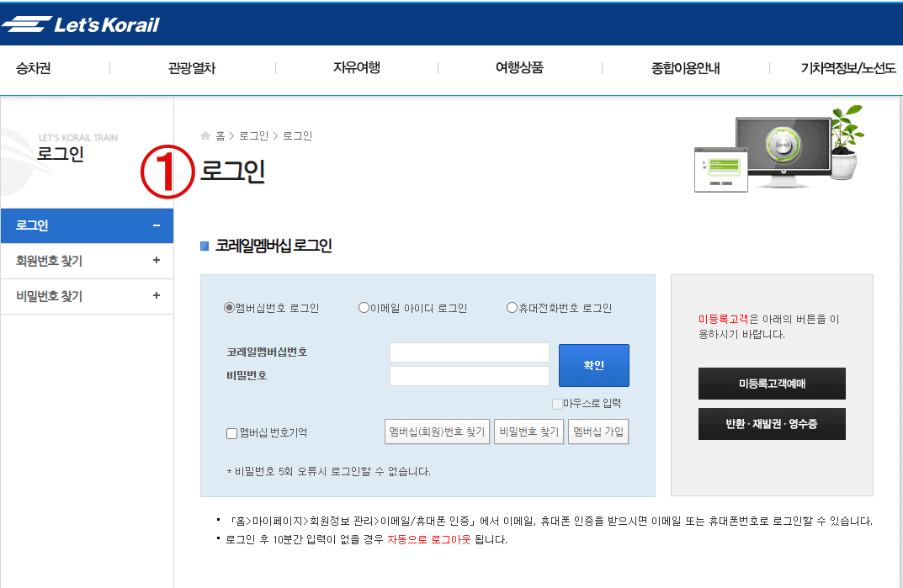
Task: Enable 마우스로 입력 checkbox
Action: 557,404
